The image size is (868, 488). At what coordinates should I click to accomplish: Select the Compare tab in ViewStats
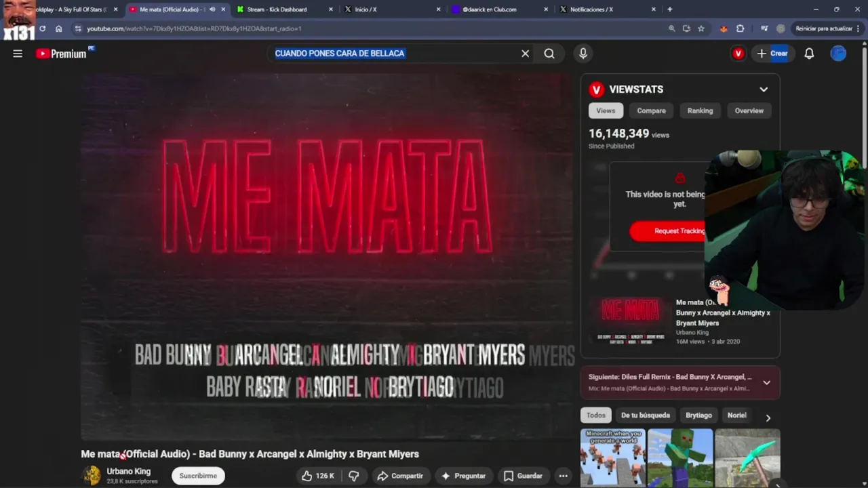coord(651,110)
